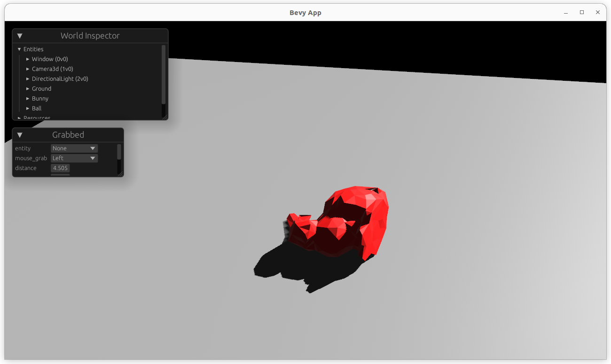Viewport: 611px width, 364px height.
Task: Expand the Bunny entity arrow
Action: coord(28,99)
